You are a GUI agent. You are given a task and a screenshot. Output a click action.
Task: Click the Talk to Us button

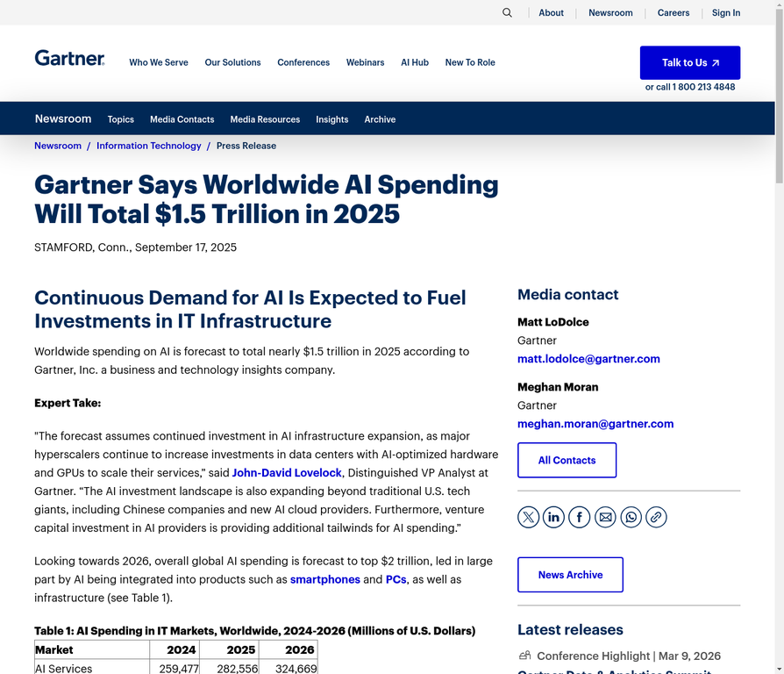coord(689,62)
